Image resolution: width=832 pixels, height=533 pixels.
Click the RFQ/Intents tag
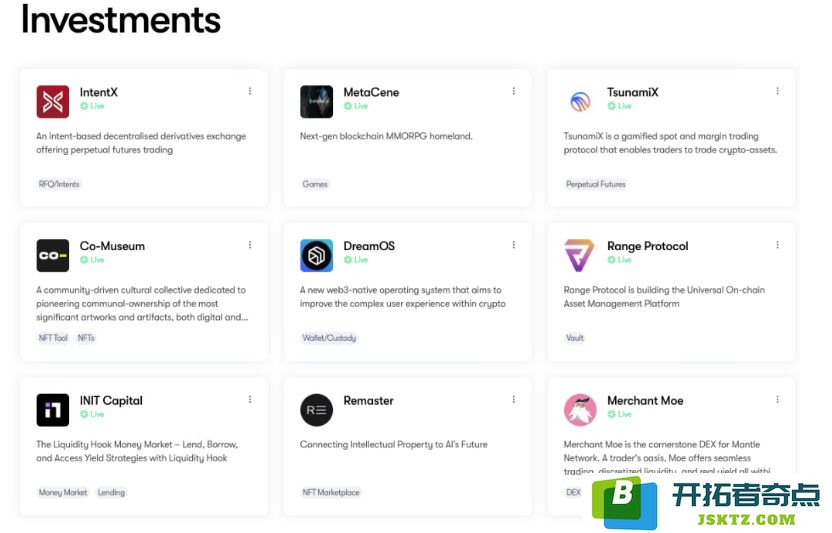click(59, 184)
